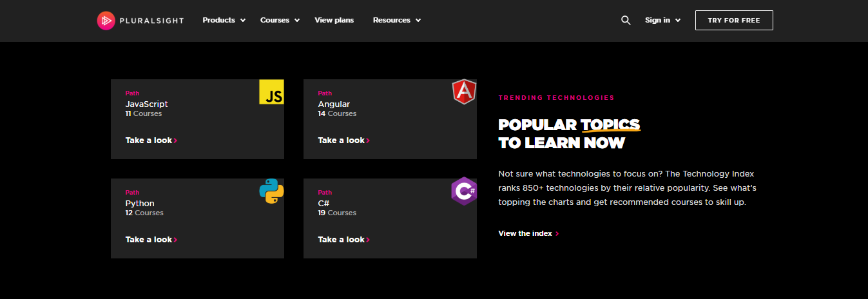Go to View plans
This screenshot has width=868, height=299.
point(334,20)
